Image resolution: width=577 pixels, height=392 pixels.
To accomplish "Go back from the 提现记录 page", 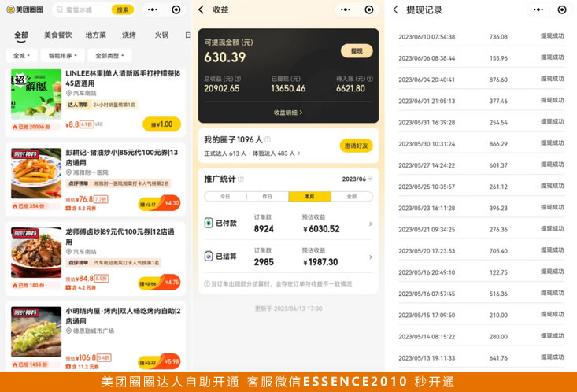I will click(396, 9).
